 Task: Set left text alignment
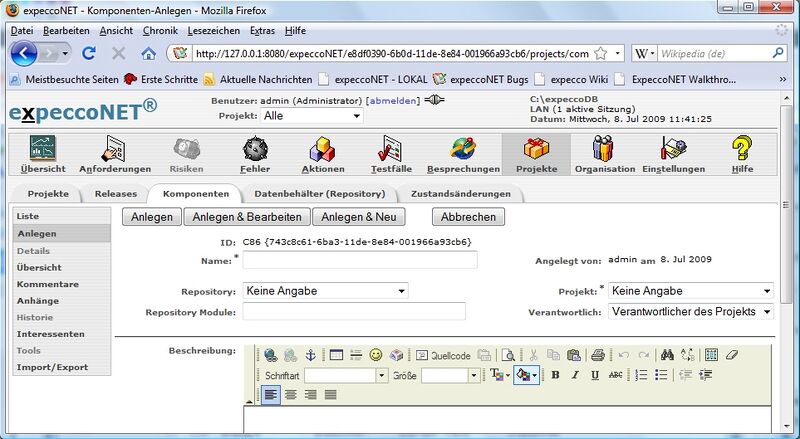click(271, 395)
